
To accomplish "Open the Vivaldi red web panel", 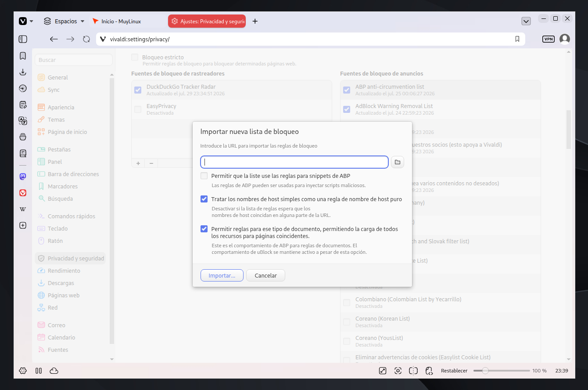I will (23, 192).
